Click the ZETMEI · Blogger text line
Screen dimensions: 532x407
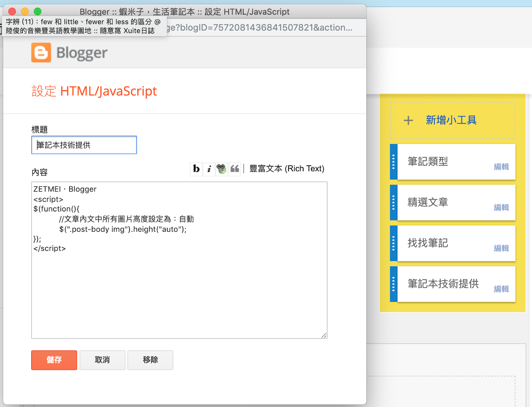65,189
